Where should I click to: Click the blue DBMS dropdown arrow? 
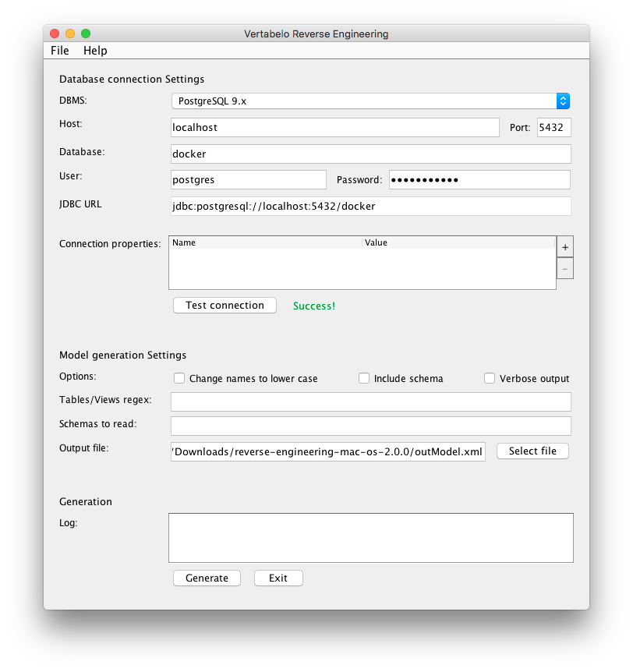[x=563, y=101]
